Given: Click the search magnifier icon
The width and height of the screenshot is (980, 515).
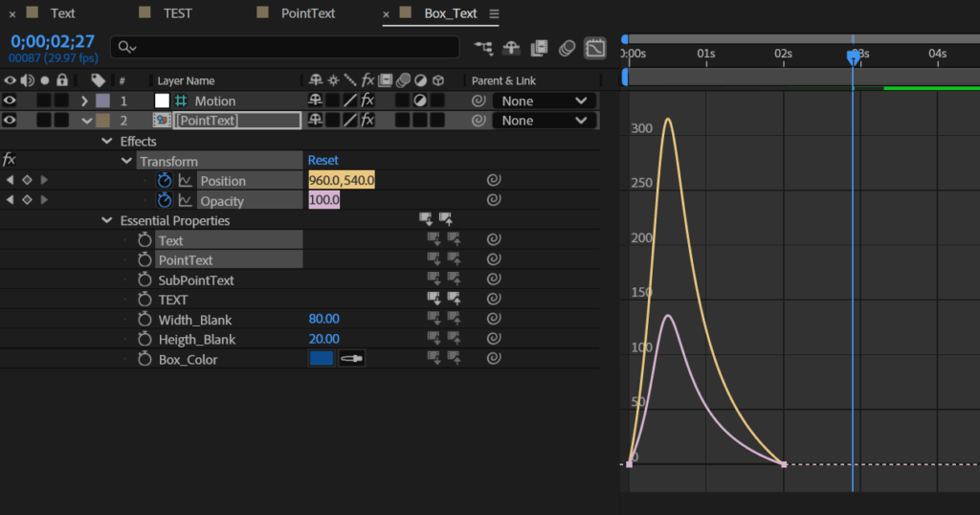Looking at the screenshot, I should 123,47.
